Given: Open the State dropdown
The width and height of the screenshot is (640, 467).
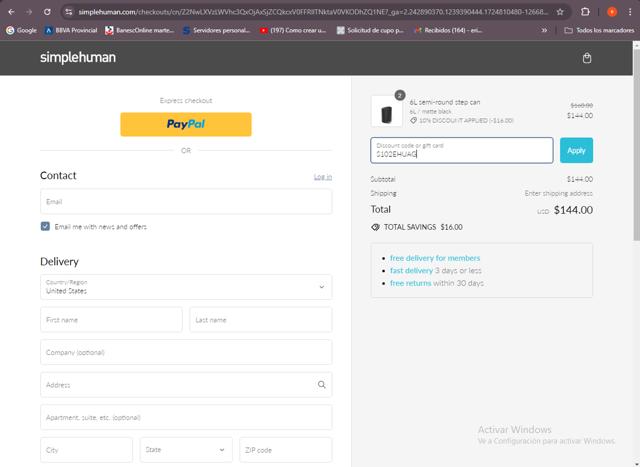Looking at the screenshot, I should 186,450.
